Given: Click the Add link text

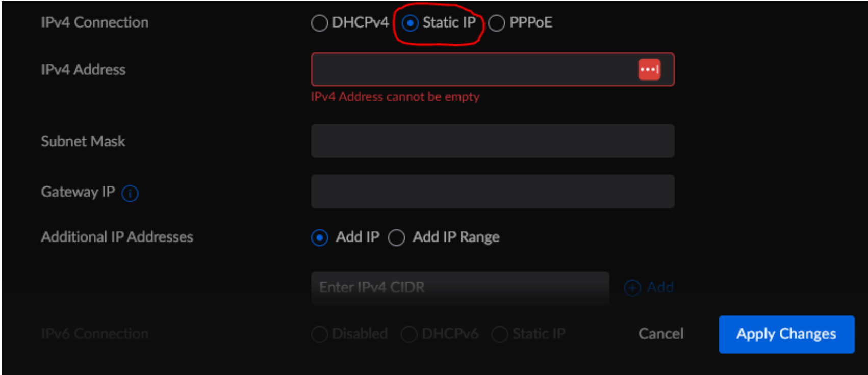Looking at the screenshot, I should (x=660, y=287).
